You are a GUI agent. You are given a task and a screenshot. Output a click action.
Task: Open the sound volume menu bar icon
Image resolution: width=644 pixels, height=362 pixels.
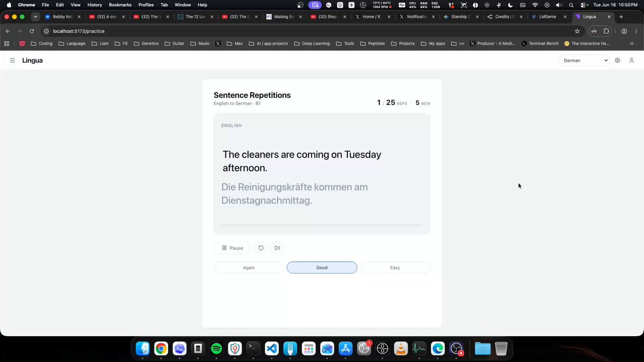[559, 5]
